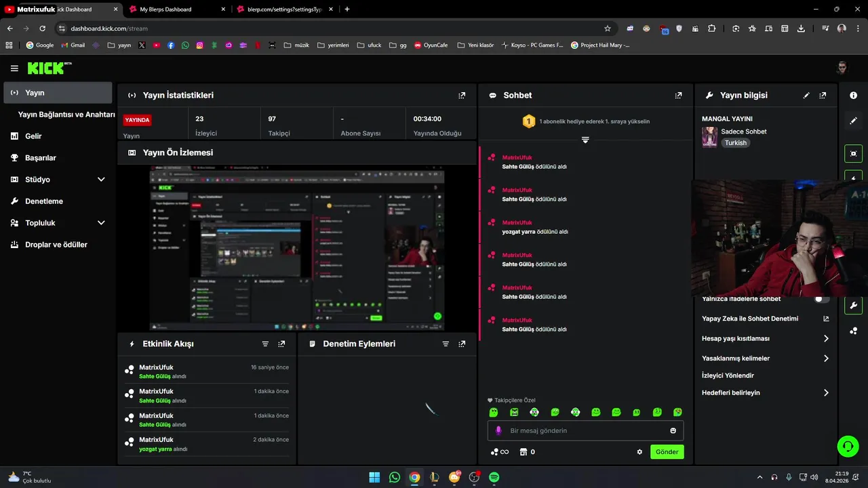The width and height of the screenshot is (868, 488).
Task: Open WhatsApp from the Windows taskbar
Action: coord(395,477)
